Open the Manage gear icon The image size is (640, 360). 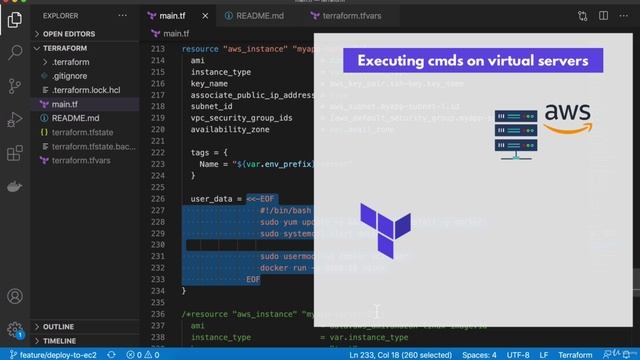[x=15, y=330]
